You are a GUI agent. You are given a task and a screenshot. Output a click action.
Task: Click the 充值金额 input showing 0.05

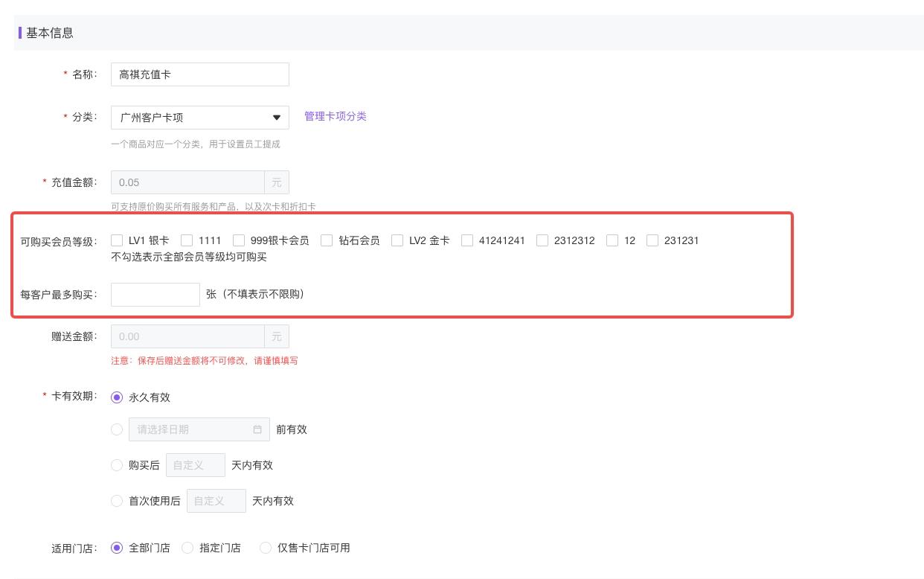(x=187, y=182)
